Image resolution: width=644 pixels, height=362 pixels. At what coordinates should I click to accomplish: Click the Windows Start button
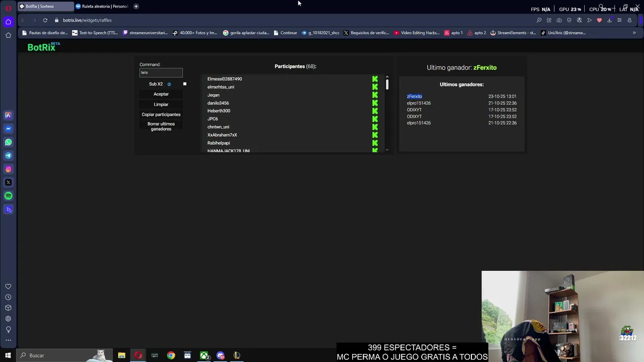pos(8,355)
